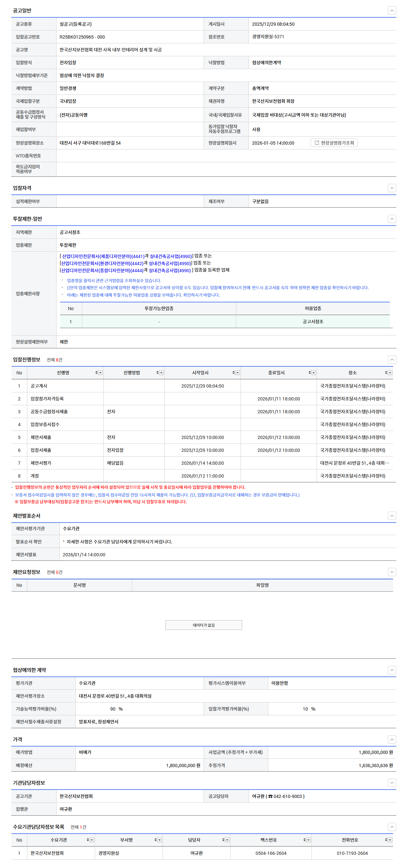Collapse the 공고일반 section

pos(391,11)
